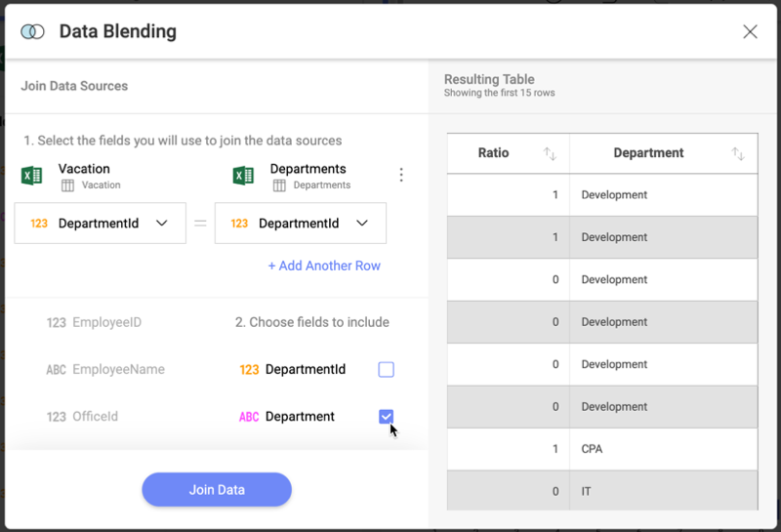Sort the Department column using its arrows
781x532 pixels.
coord(738,153)
